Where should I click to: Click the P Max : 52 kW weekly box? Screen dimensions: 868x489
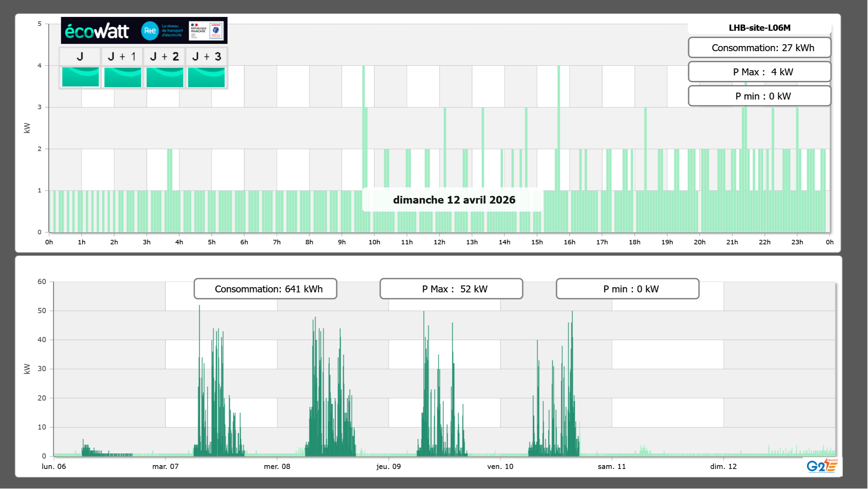pyautogui.click(x=451, y=289)
